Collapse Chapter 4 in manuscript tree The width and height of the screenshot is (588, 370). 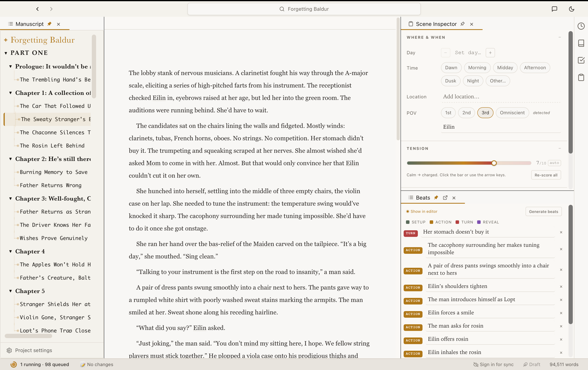pyautogui.click(x=11, y=252)
